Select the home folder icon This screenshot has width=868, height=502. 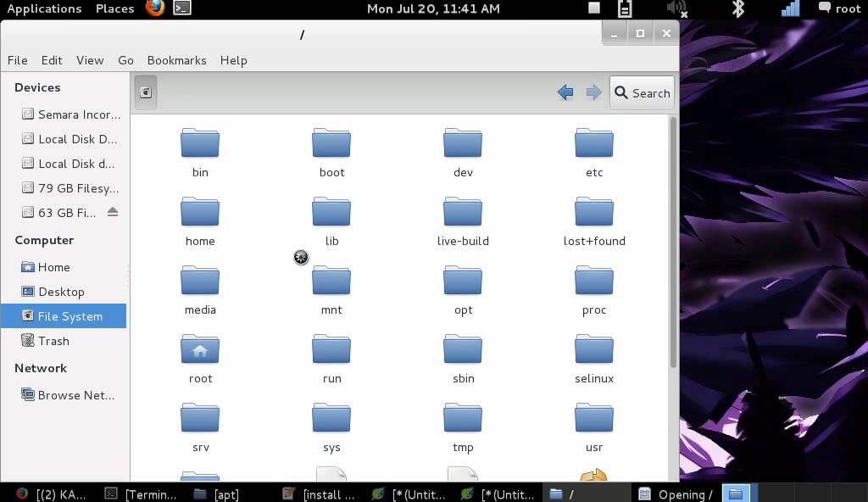[200, 212]
